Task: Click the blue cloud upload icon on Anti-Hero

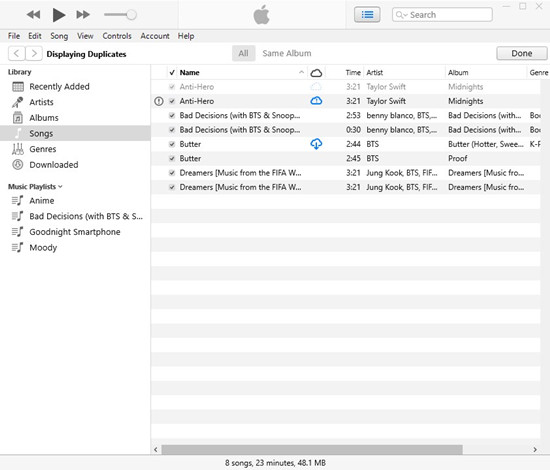Action: [x=316, y=101]
